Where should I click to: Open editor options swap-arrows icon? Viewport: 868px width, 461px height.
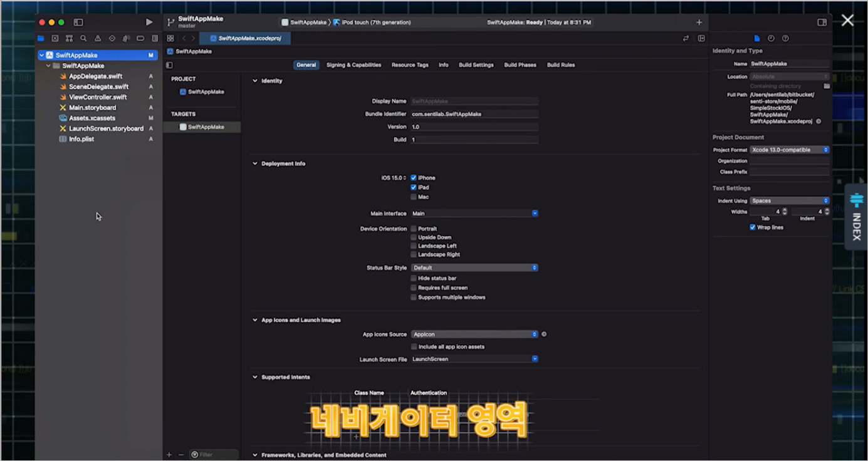click(686, 38)
